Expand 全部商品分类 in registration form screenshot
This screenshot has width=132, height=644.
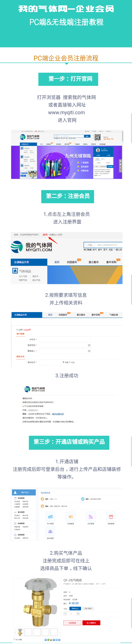point(27,315)
